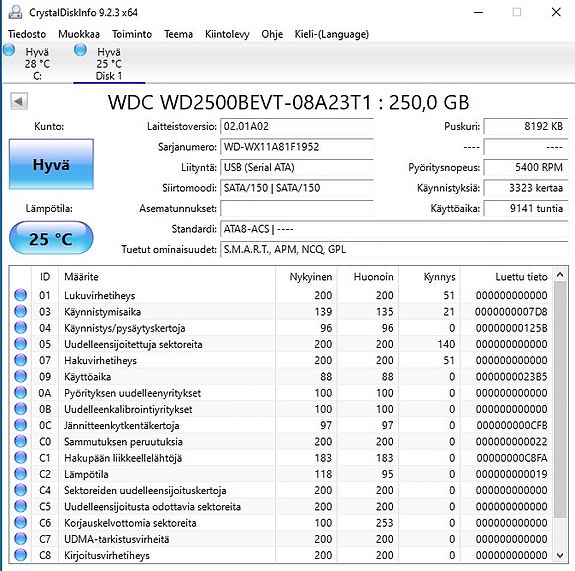Click the Sarjanumero serial number field
Image resolution: width=575 pixels, height=571 pixels.
point(297,147)
